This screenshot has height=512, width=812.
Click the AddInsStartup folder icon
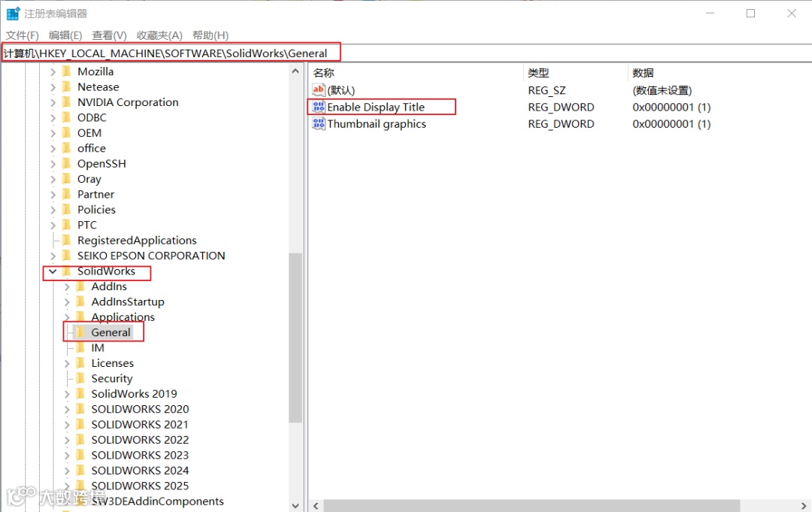(x=80, y=301)
